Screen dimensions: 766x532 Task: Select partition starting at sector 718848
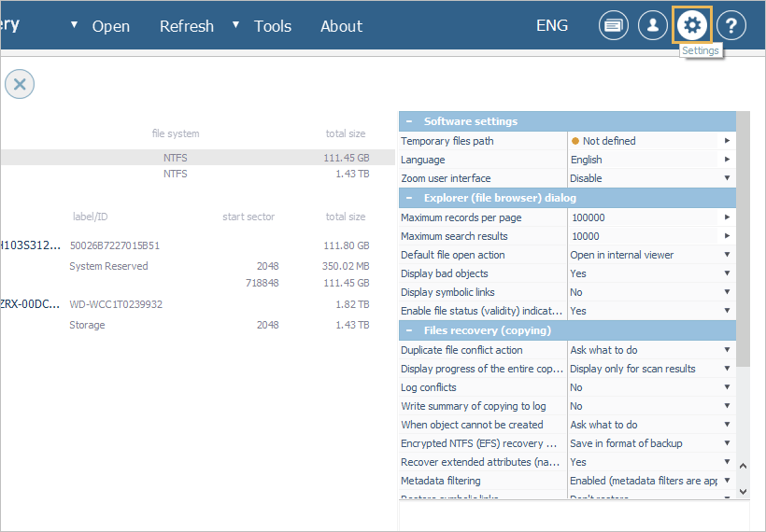point(262,283)
